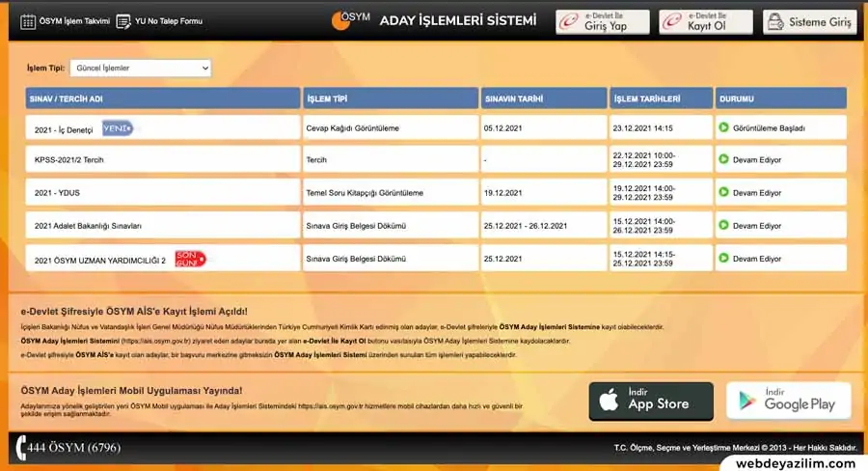Screen dimensions: 868x471
Task: Select the 2021 - YDUS row
Action: point(436,192)
